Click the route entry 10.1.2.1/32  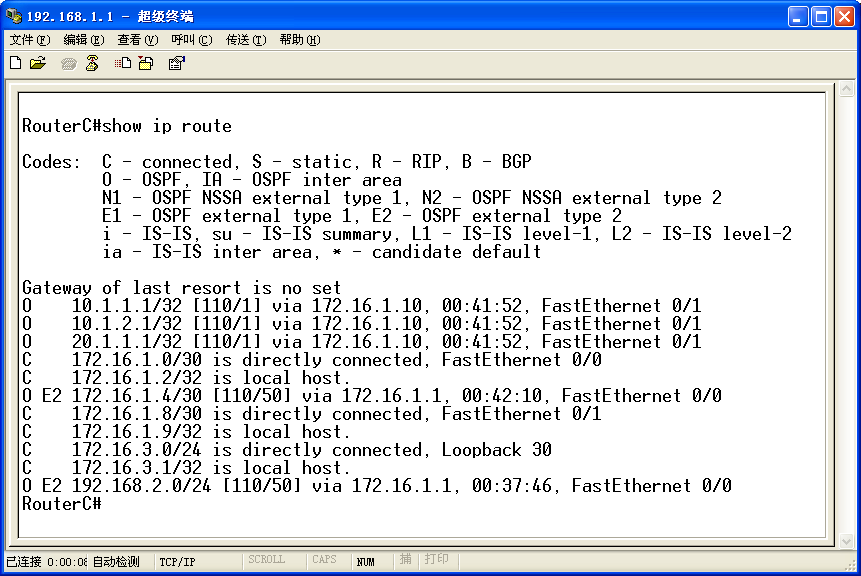coord(361,324)
